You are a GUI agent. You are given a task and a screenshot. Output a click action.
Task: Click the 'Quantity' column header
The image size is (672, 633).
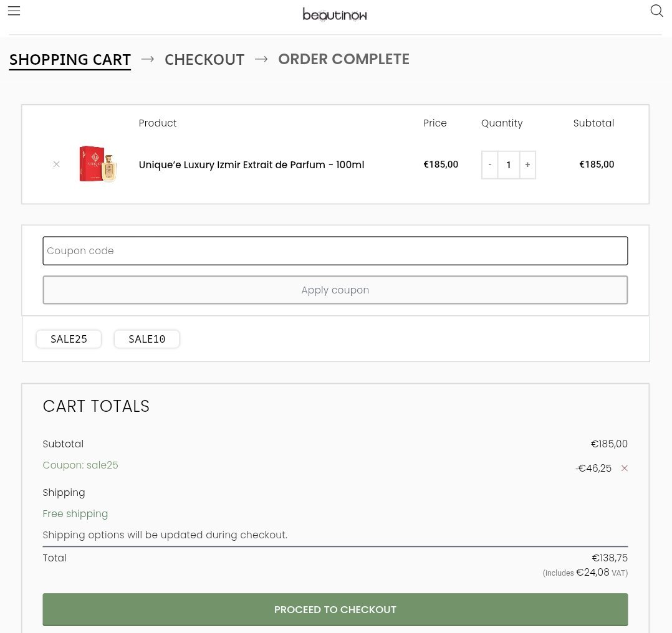[502, 123]
